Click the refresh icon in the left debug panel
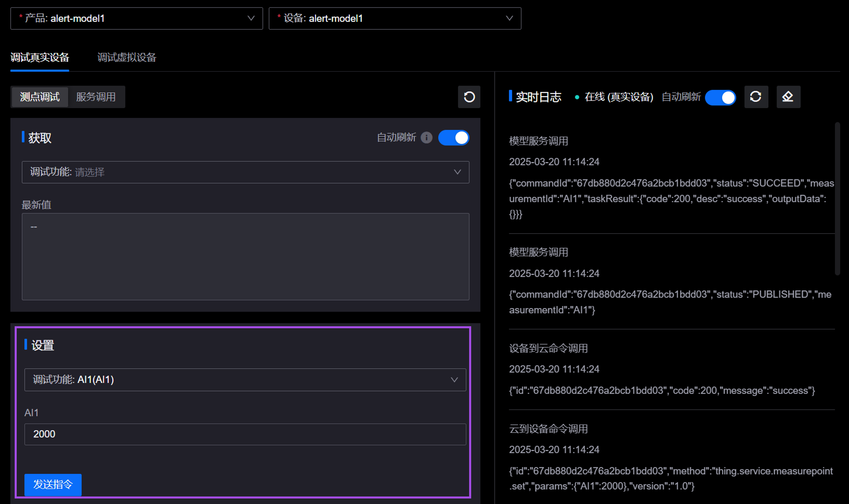 pos(469,97)
